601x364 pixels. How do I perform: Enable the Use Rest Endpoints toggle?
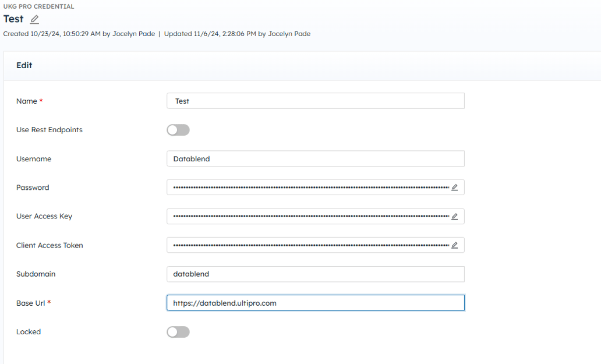pos(178,130)
